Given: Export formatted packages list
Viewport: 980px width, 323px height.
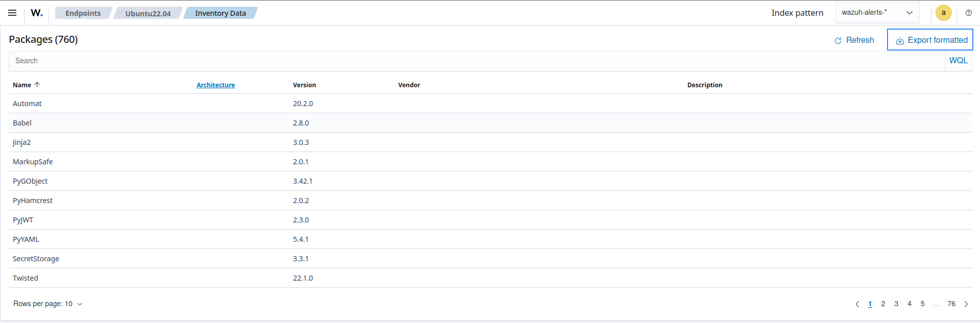Looking at the screenshot, I should point(930,40).
